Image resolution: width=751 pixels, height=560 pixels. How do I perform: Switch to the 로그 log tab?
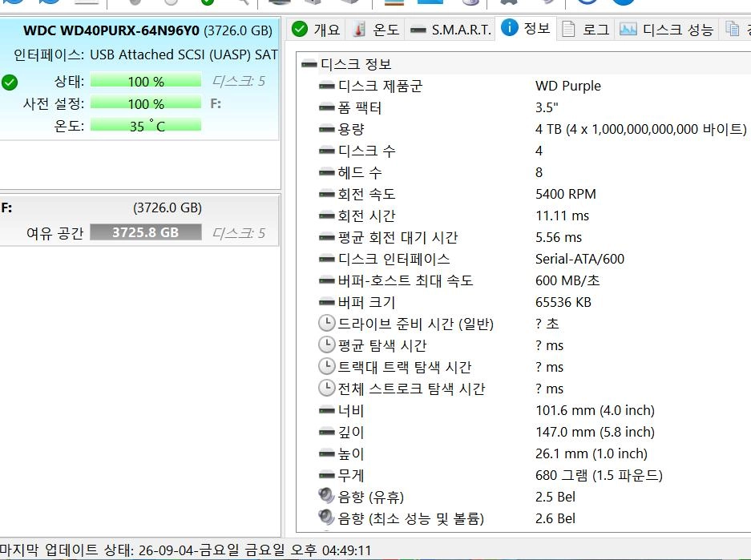pyautogui.click(x=585, y=30)
